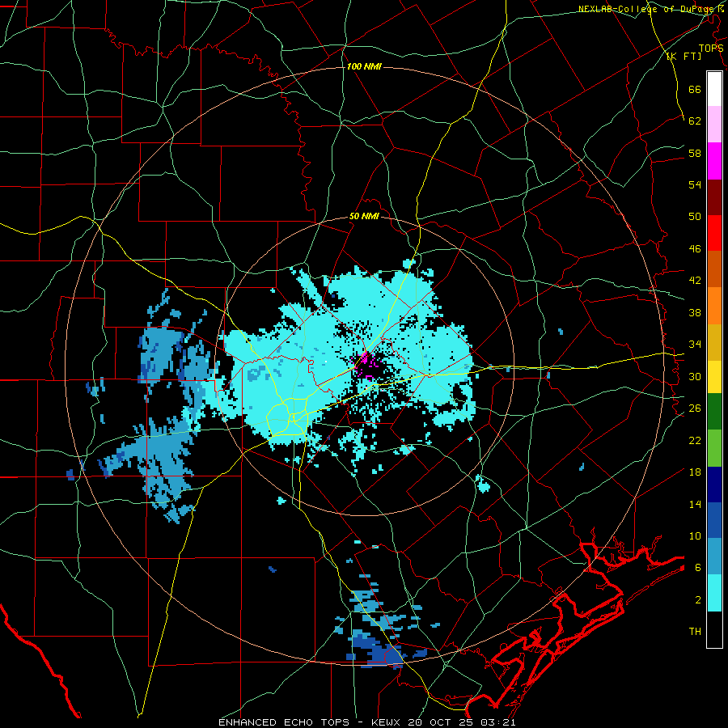Click the yellow legend color band
The width and height of the screenshot is (728, 728).
pos(714,377)
